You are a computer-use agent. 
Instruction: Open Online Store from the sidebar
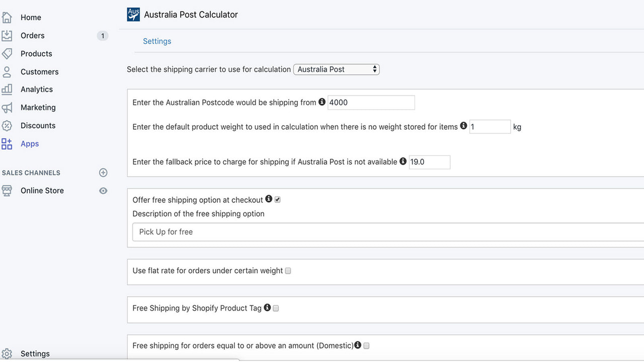[42, 191]
